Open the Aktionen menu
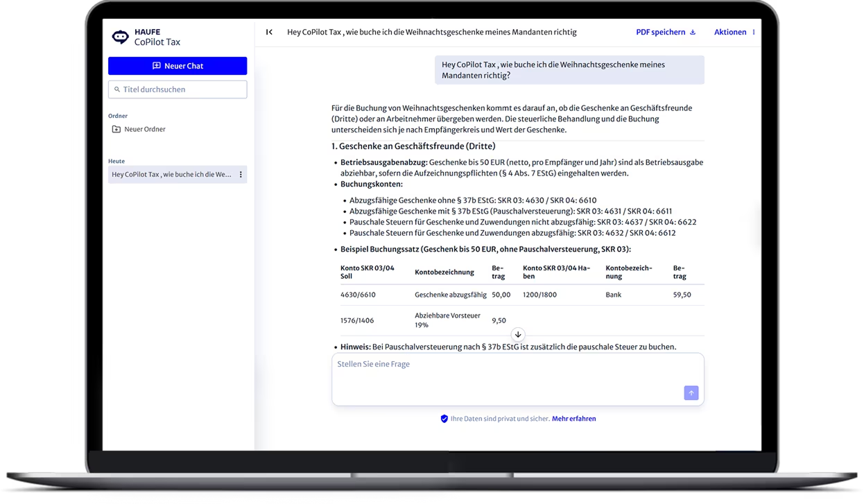864x504 pixels. (729, 32)
